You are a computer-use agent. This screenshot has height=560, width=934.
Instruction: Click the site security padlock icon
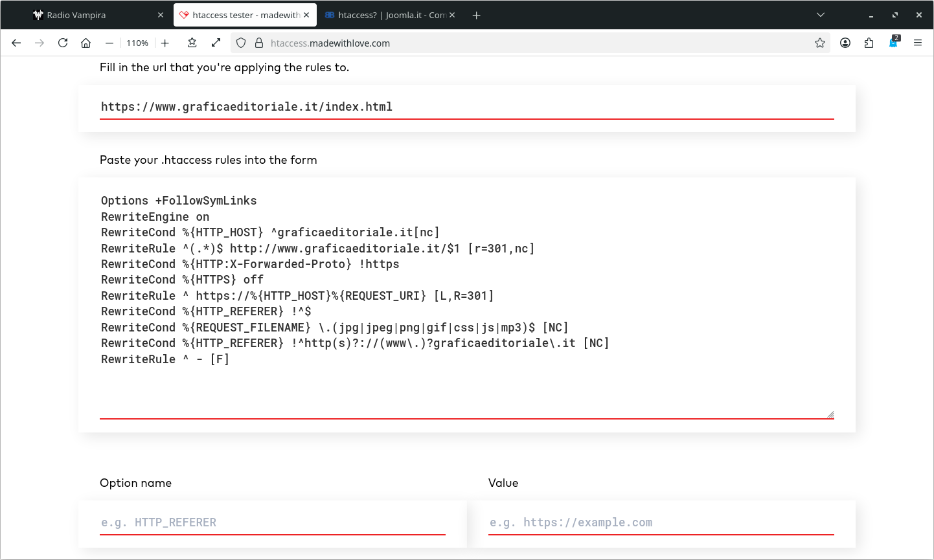(259, 43)
